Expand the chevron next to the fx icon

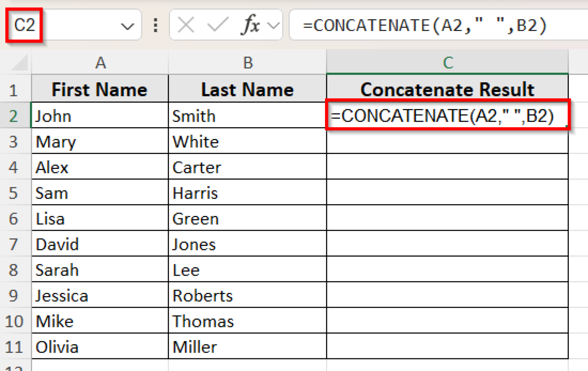pyautogui.click(x=274, y=25)
